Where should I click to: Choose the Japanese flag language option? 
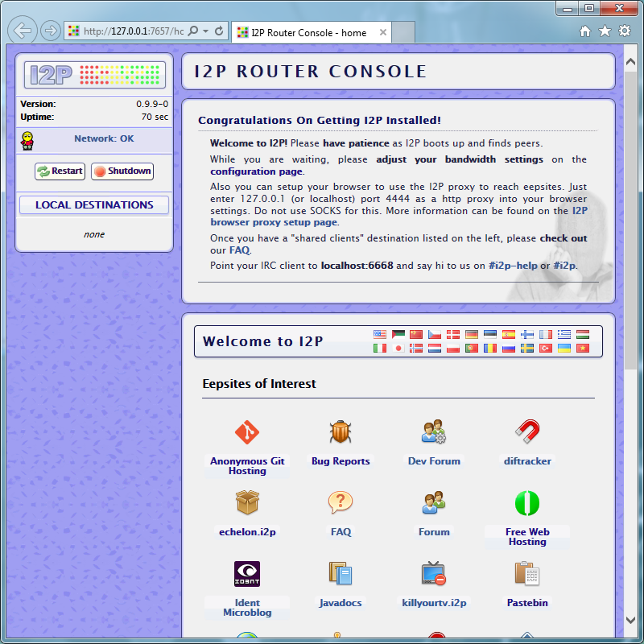pyautogui.click(x=398, y=349)
